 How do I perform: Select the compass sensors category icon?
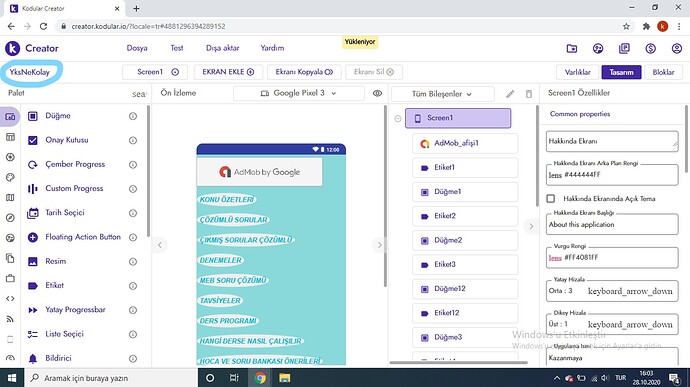pos(10,217)
